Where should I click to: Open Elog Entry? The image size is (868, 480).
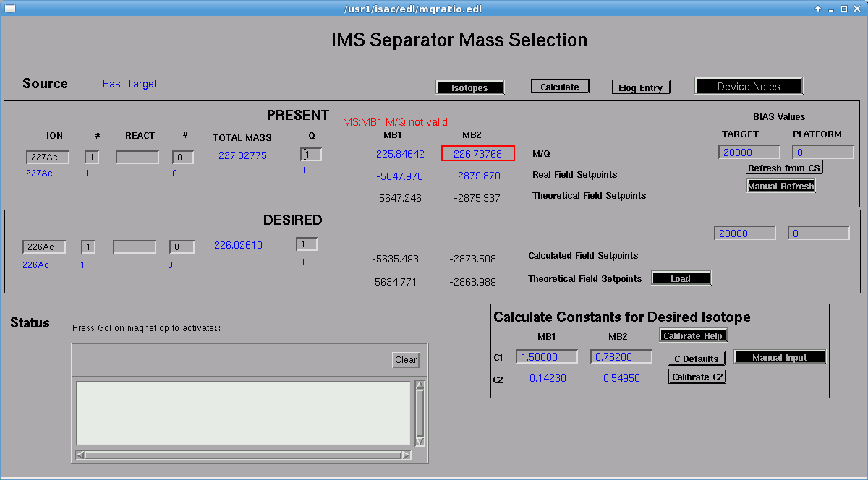(640, 87)
